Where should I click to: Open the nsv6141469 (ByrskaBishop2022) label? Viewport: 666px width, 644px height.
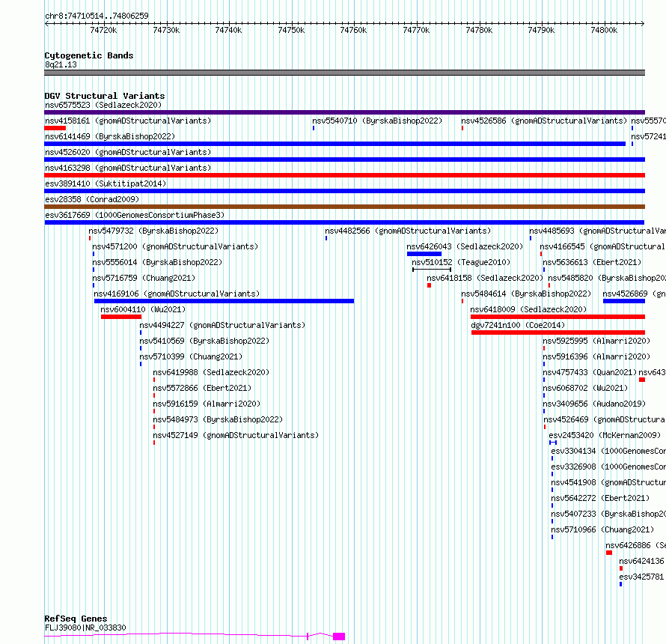pyautogui.click(x=110, y=136)
